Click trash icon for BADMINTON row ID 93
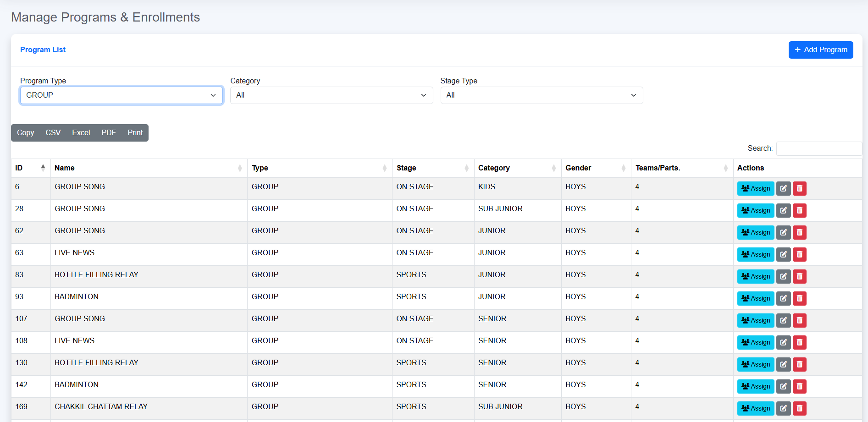This screenshot has width=868, height=422. [799, 298]
